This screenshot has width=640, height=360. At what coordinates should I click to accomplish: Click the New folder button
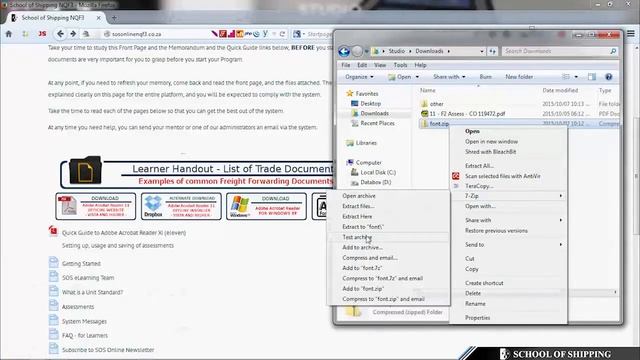(519, 77)
